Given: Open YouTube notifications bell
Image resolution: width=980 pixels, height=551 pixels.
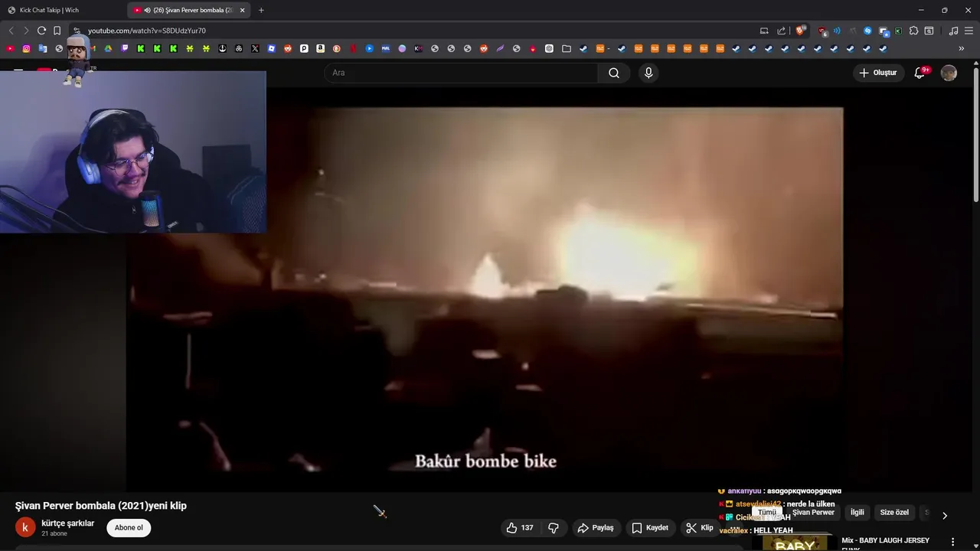Looking at the screenshot, I should point(920,73).
